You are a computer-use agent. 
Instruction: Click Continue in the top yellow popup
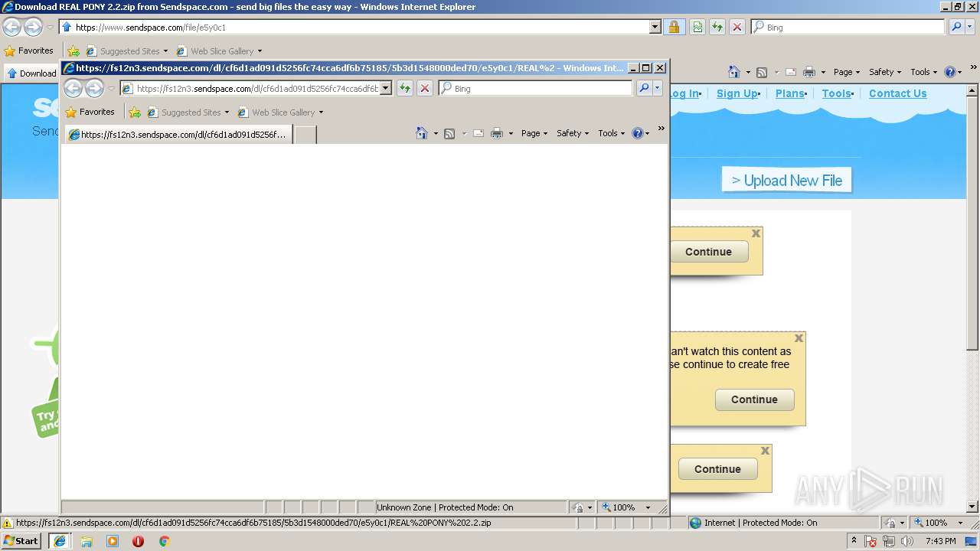point(708,252)
